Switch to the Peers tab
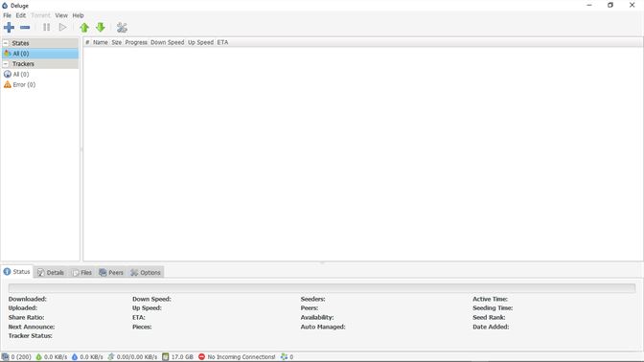 click(x=111, y=273)
